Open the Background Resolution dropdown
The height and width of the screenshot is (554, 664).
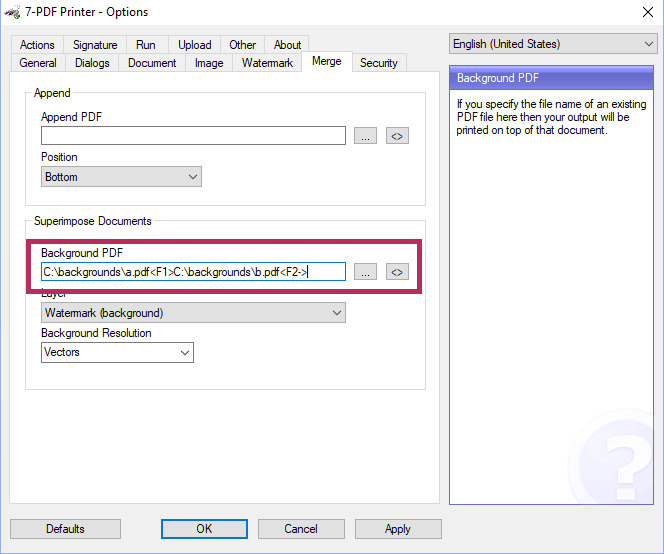pyautogui.click(x=117, y=352)
